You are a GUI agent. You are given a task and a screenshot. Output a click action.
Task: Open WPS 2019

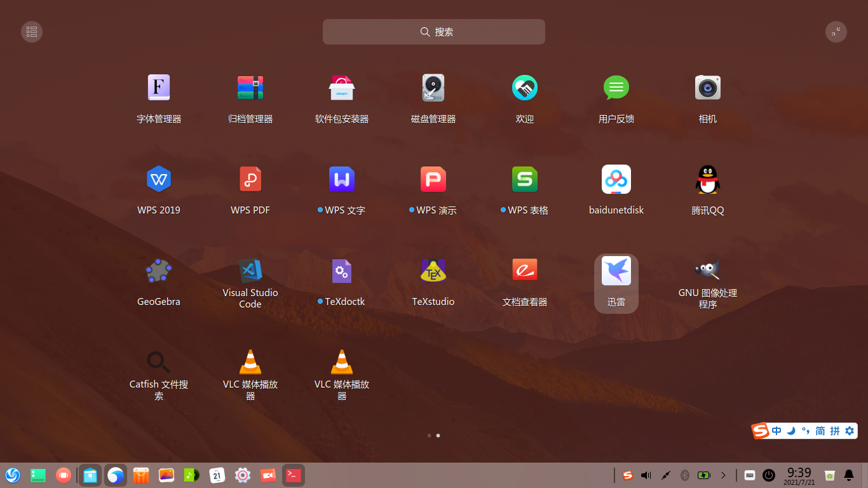159,179
